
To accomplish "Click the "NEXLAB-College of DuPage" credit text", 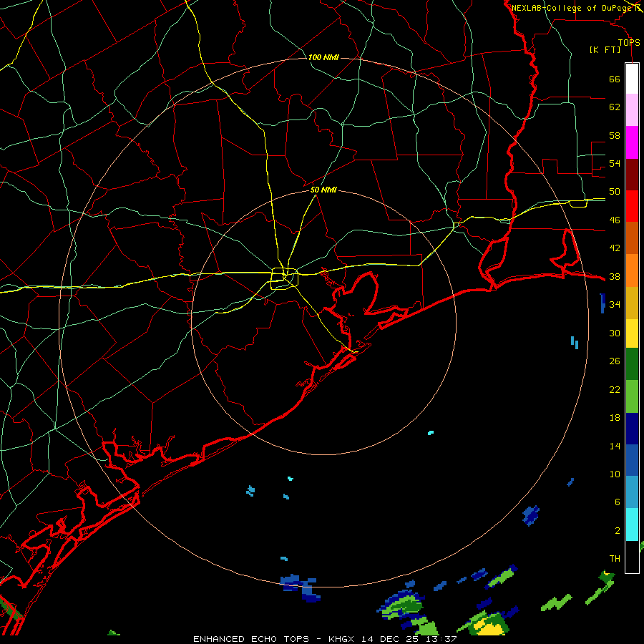I will pyautogui.click(x=572, y=8).
